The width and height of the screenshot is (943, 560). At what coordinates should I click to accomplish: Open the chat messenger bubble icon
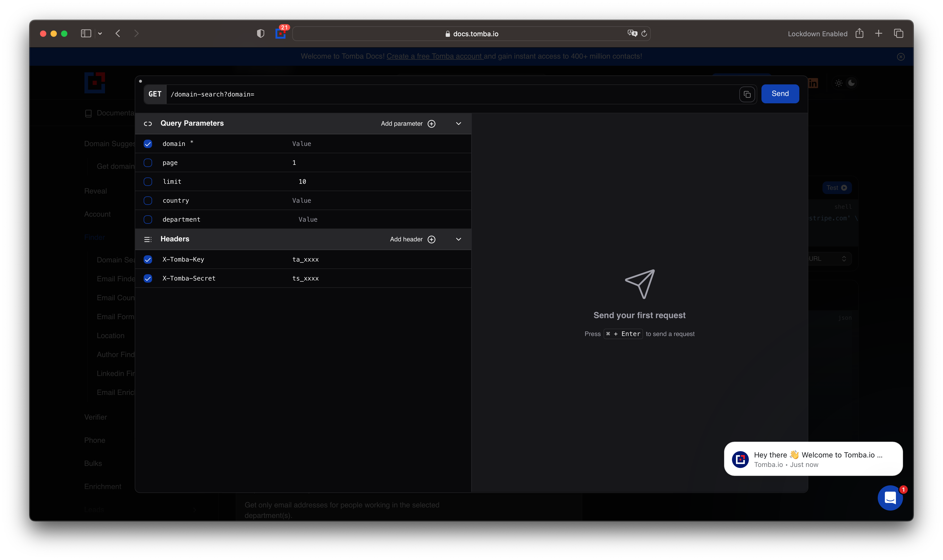pyautogui.click(x=890, y=498)
